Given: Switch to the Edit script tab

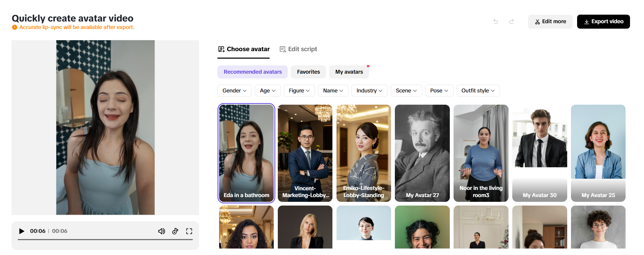Looking at the screenshot, I should (x=298, y=49).
